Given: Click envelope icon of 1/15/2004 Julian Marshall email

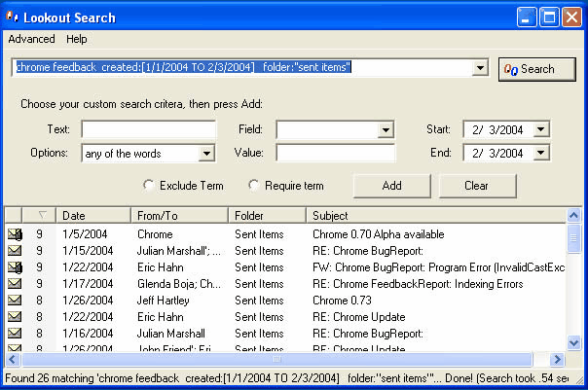Looking at the screenshot, I should (15, 251).
